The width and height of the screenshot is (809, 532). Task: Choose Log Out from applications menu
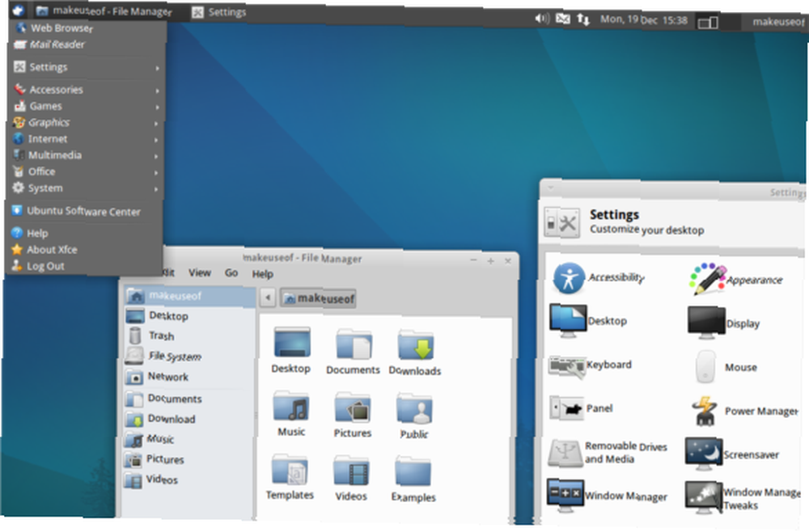pyautogui.click(x=83, y=266)
